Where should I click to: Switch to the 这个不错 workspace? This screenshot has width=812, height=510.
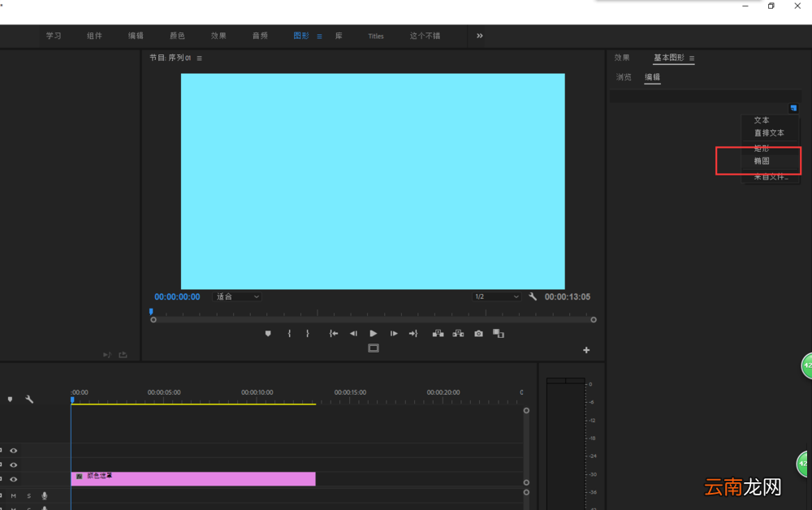pos(425,36)
